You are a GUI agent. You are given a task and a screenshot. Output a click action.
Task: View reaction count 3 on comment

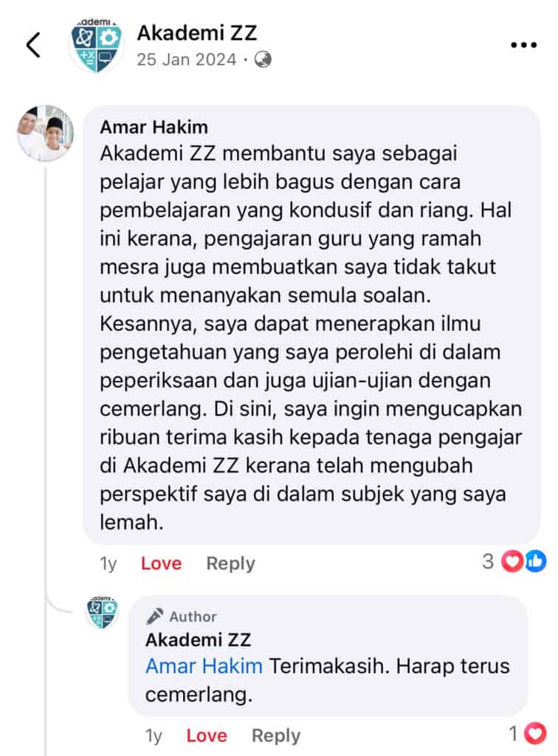(488, 561)
